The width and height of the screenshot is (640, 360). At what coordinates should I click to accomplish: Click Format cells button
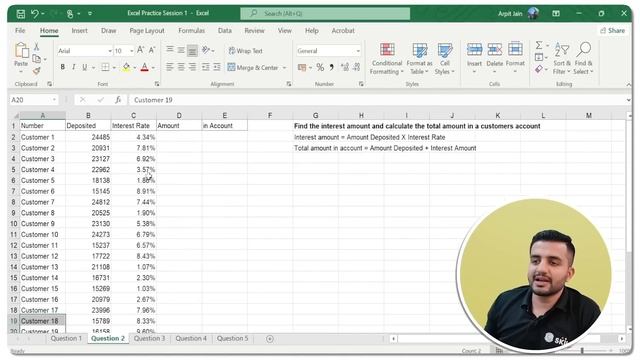click(x=515, y=59)
